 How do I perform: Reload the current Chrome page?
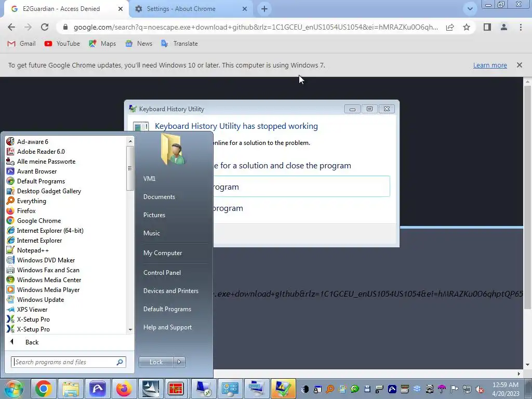[45, 27]
